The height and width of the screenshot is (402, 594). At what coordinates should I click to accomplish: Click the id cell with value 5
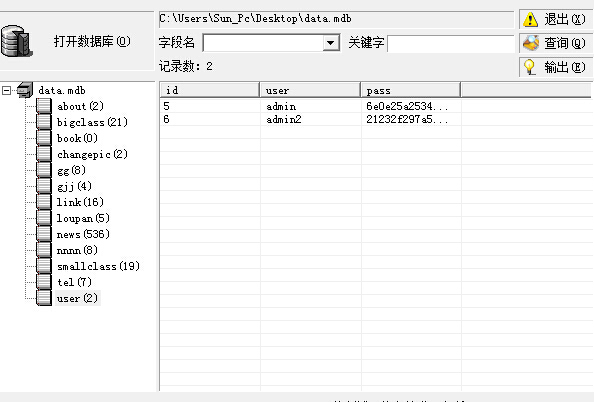(x=210, y=106)
